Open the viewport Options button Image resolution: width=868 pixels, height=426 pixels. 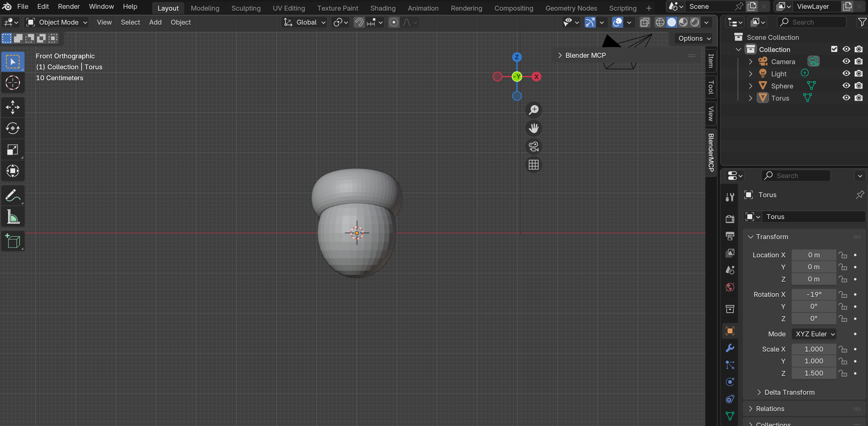click(x=694, y=38)
